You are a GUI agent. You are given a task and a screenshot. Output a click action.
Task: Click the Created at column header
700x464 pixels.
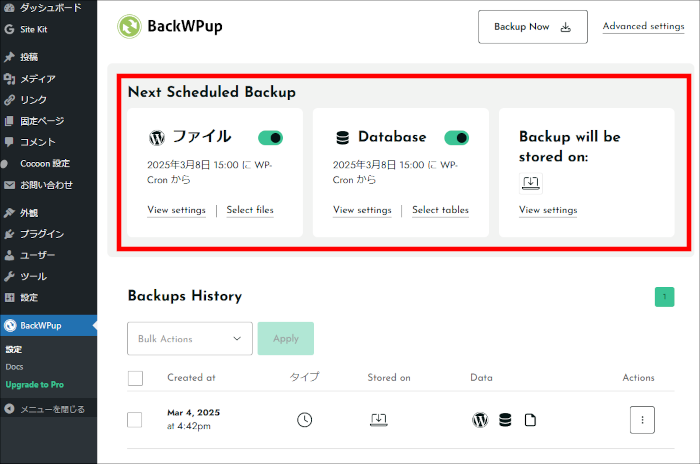click(x=191, y=378)
